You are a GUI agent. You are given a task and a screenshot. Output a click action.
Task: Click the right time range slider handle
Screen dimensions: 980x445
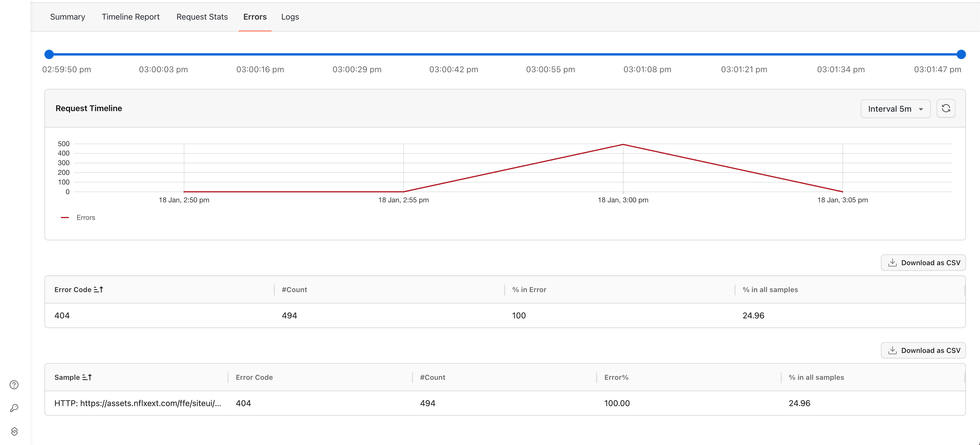(x=961, y=54)
